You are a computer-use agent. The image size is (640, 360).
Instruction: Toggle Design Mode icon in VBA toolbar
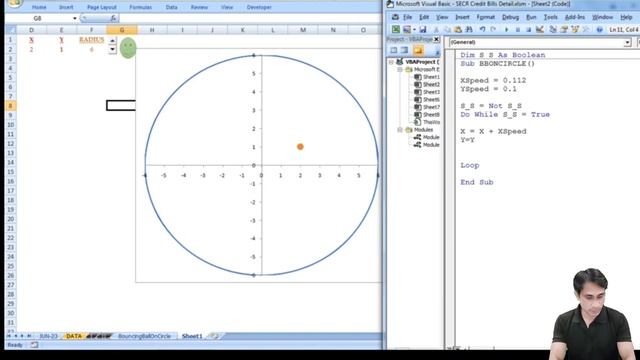click(x=540, y=30)
